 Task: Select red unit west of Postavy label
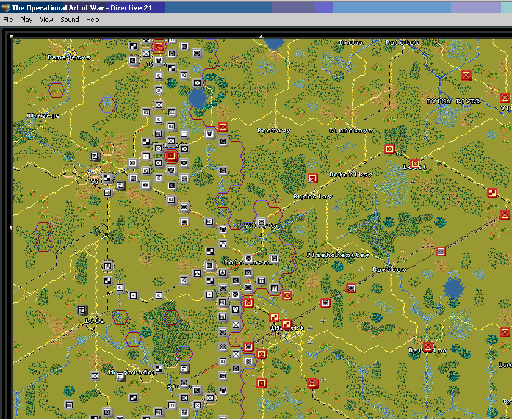pos(223,127)
